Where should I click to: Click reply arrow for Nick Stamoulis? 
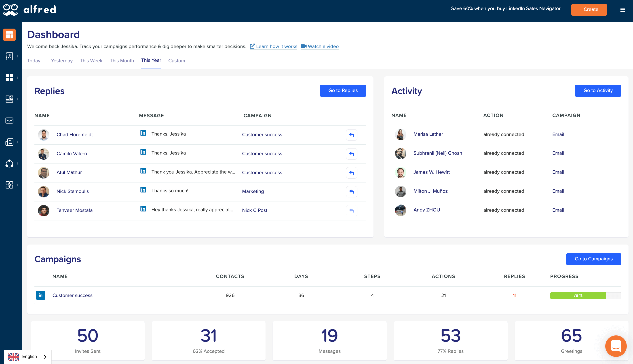tap(351, 192)
